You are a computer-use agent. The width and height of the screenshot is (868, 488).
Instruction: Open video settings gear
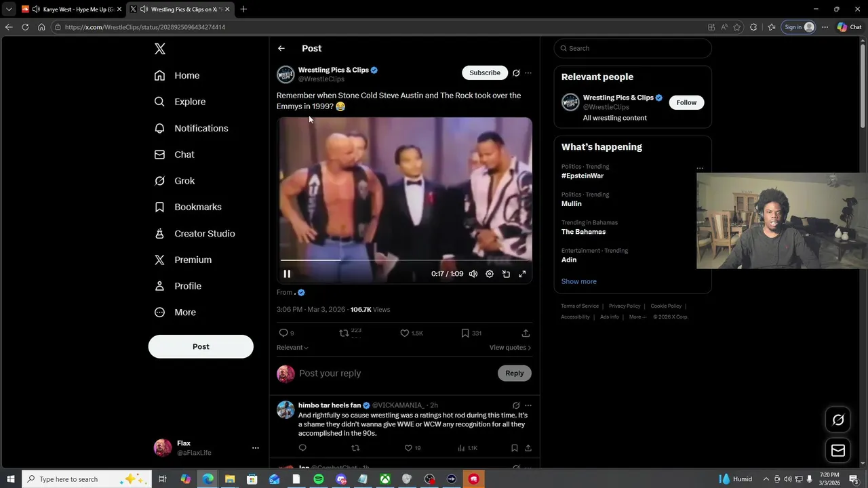click(490, 274)
